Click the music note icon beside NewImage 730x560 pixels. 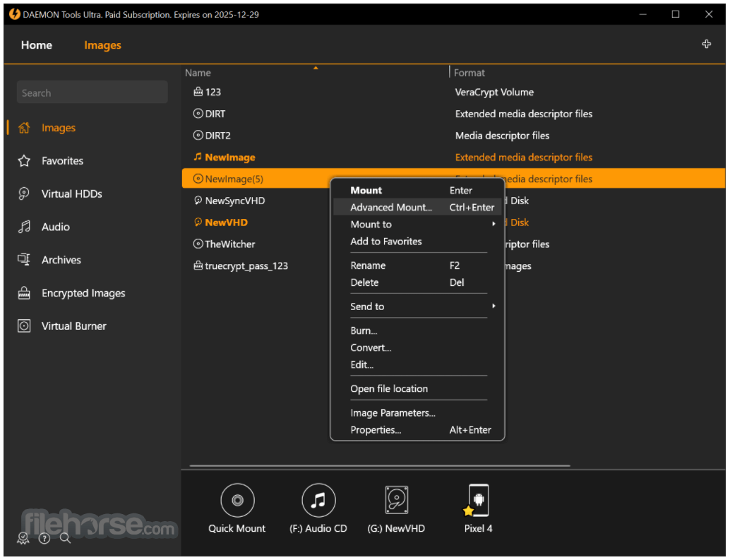[x=198, y=157]
